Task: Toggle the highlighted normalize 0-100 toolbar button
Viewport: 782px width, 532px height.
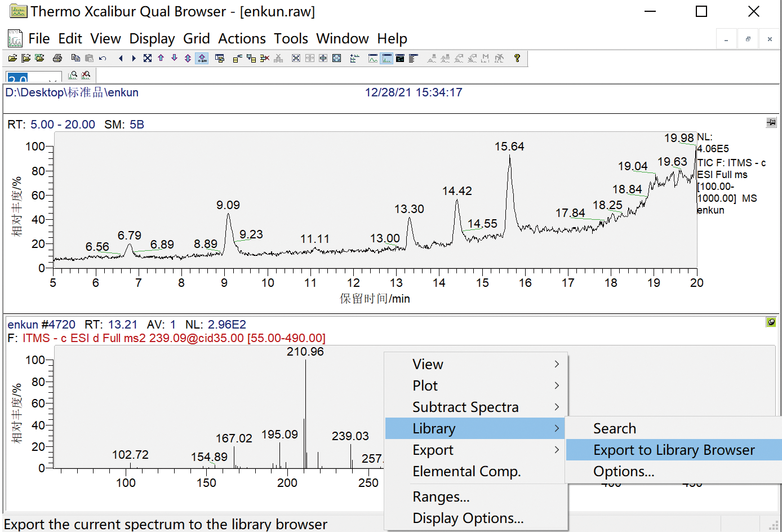Action: (x=202, y=58)
